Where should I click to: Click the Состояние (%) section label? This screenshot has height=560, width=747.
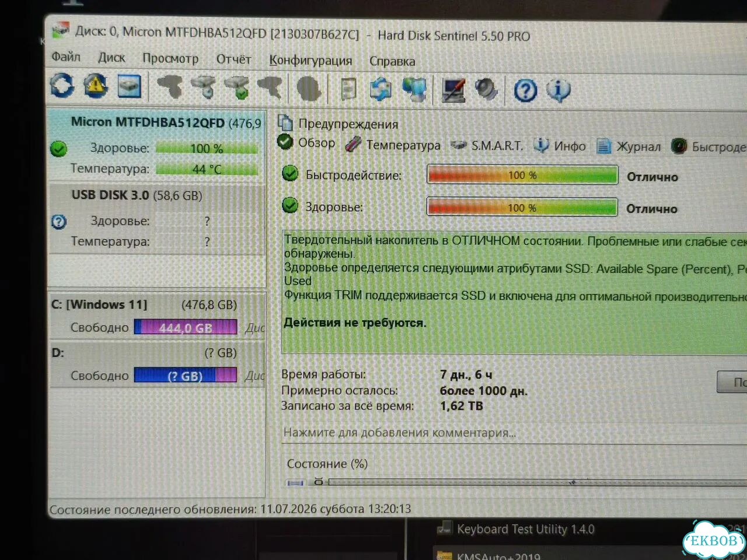tap(327, 464)
